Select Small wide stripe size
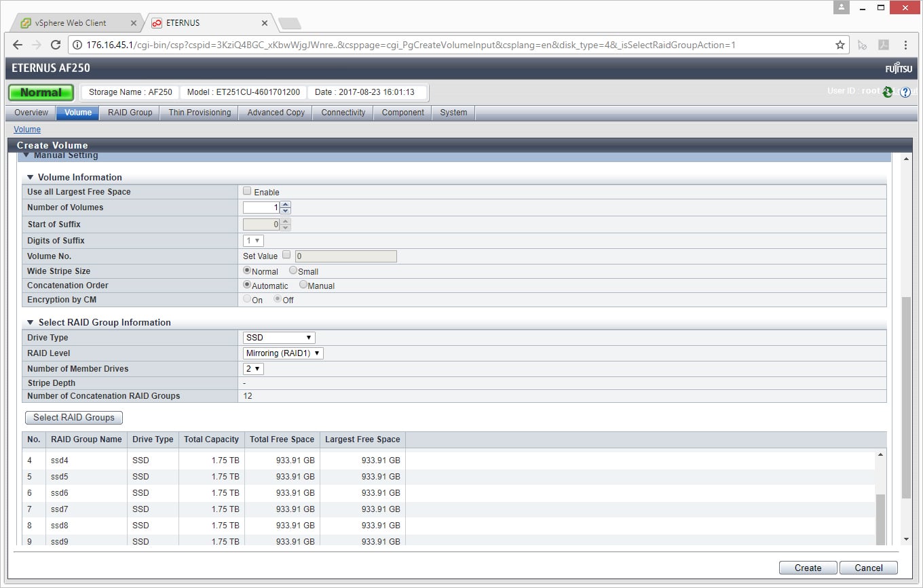This screenshot has height=588, width=923. (x=293, y=270)
